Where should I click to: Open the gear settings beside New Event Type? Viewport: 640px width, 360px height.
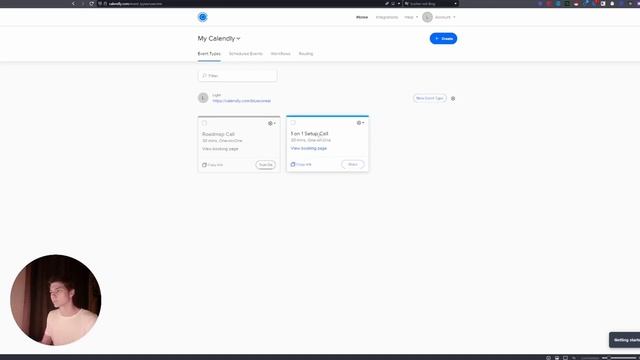(453, 98)
